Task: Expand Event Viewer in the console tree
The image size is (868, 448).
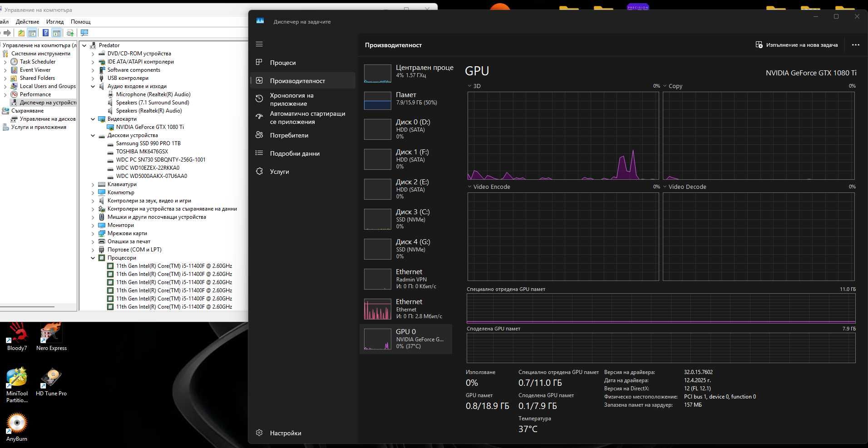Action: pyautogui.click(x=5, y=70)
